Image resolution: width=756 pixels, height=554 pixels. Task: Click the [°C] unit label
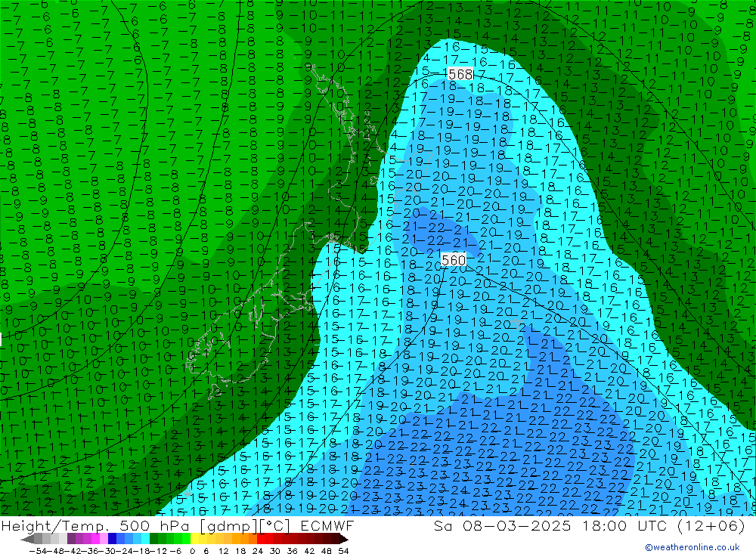click(275, 527)
